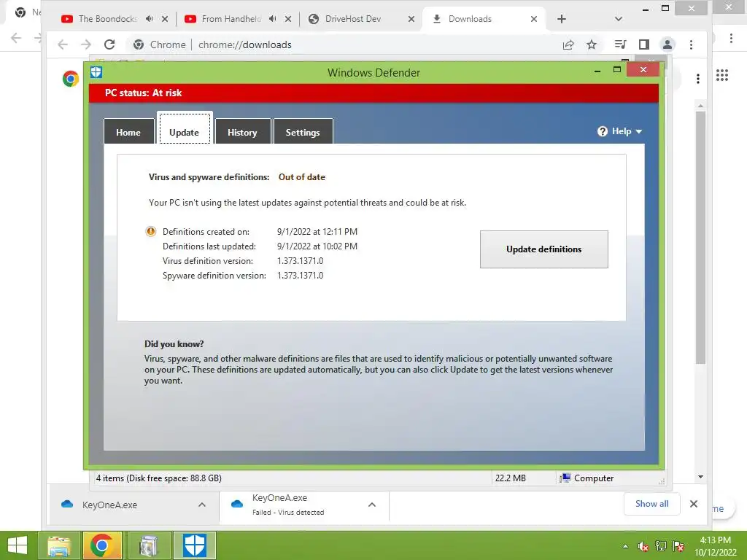Expand options for failed KeyOneA.exe download

372,505
